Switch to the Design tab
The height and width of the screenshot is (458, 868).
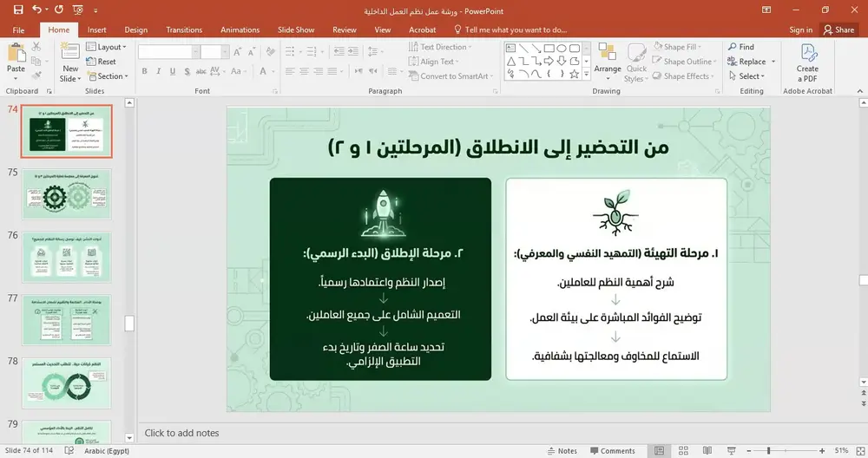pyautogui.click(x=135, y=29)
